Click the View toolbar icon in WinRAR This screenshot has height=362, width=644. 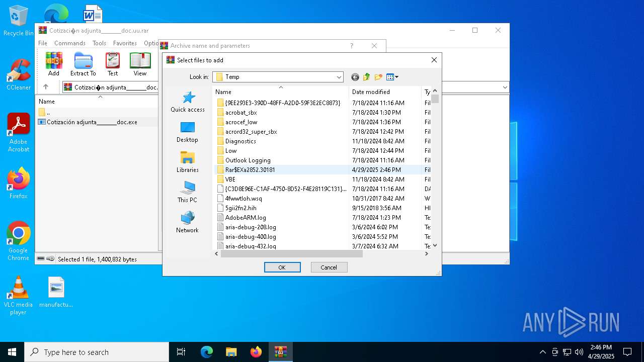[140, 64]
